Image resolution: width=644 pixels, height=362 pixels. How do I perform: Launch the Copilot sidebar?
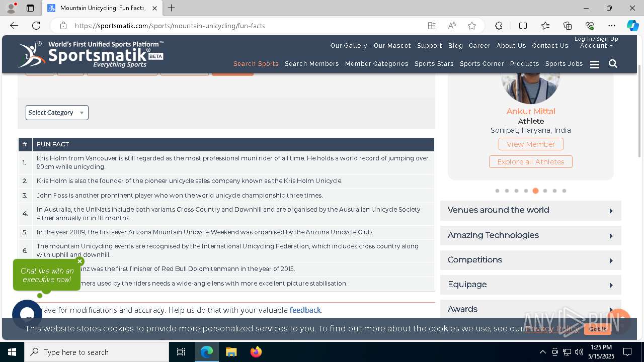tap(632, 26)
